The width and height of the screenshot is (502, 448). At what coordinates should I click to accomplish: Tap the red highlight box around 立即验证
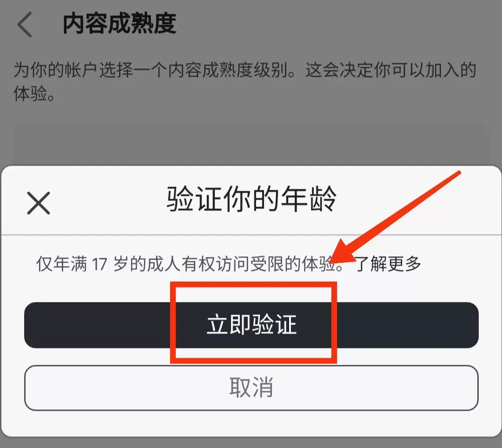tap(253, 322)
